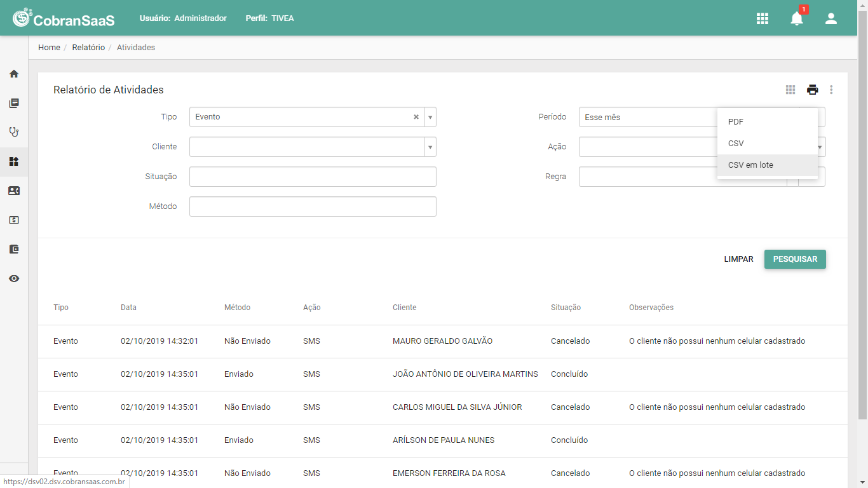Click 'Perfil: TIVEA' in the header
Screen dimensions: 868x488
click(x=269, y=18)
